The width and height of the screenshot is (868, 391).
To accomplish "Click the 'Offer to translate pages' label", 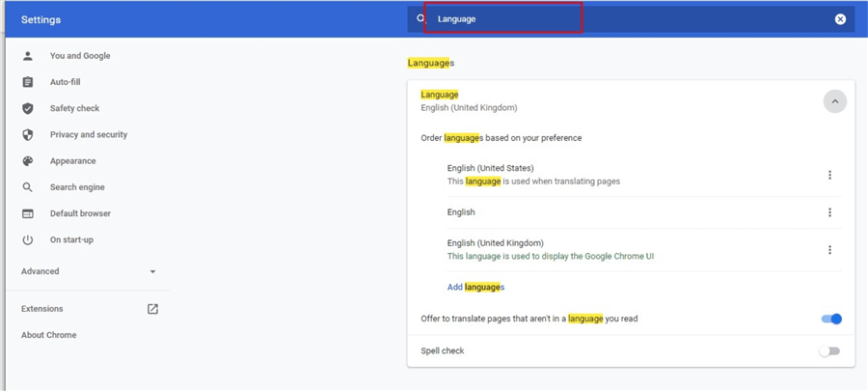I will pyautogui.click(x=529, y=319).
